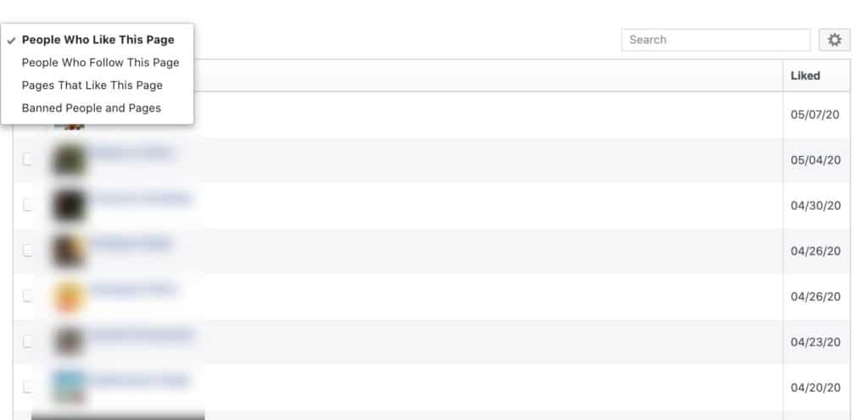Check the box in the 04/20/20 row

pyautogui.click(x=27, y=387)
